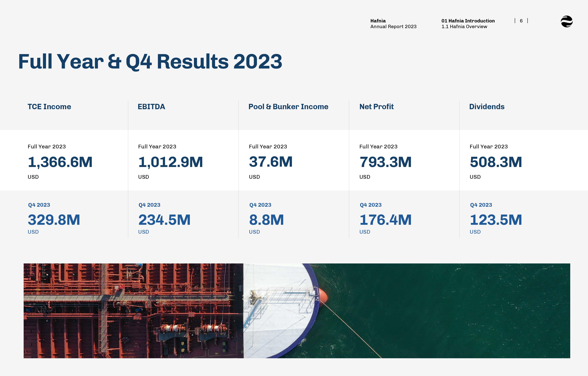Click the 176.4M Q4 net profit figure
This screenshot has width=588, height=376.
(x=385, y=220)
